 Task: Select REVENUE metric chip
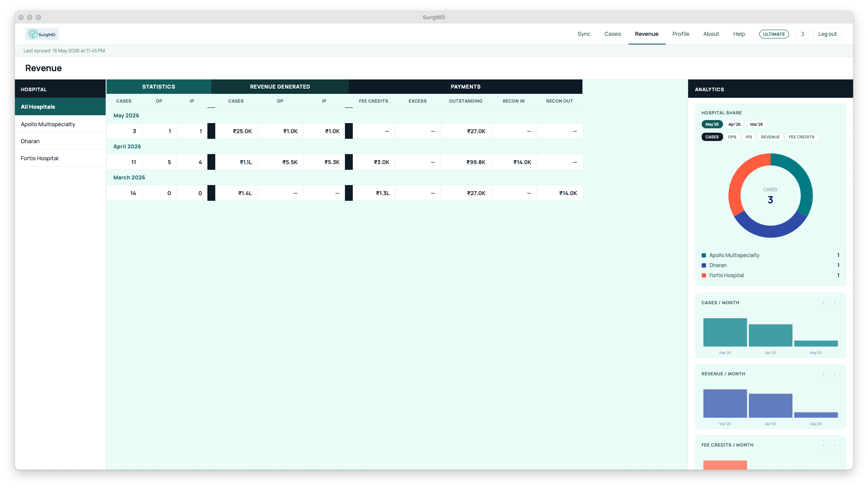click(x=770, y=137)
